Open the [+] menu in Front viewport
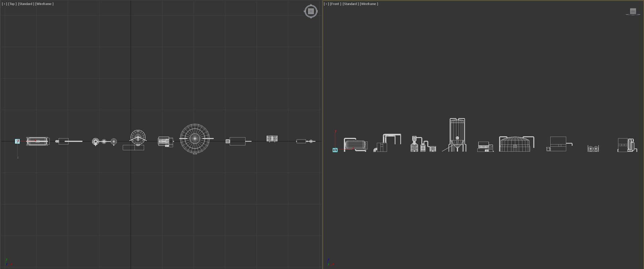The width and height of the screenshot is (644, 269). point(326,4)
